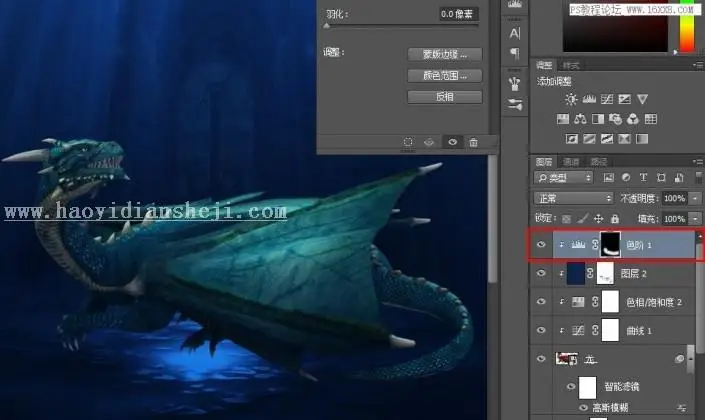This screenshot has height=420, width=705.
Task: Add a Gradient Map adjustment
Action: pos(642,139)
